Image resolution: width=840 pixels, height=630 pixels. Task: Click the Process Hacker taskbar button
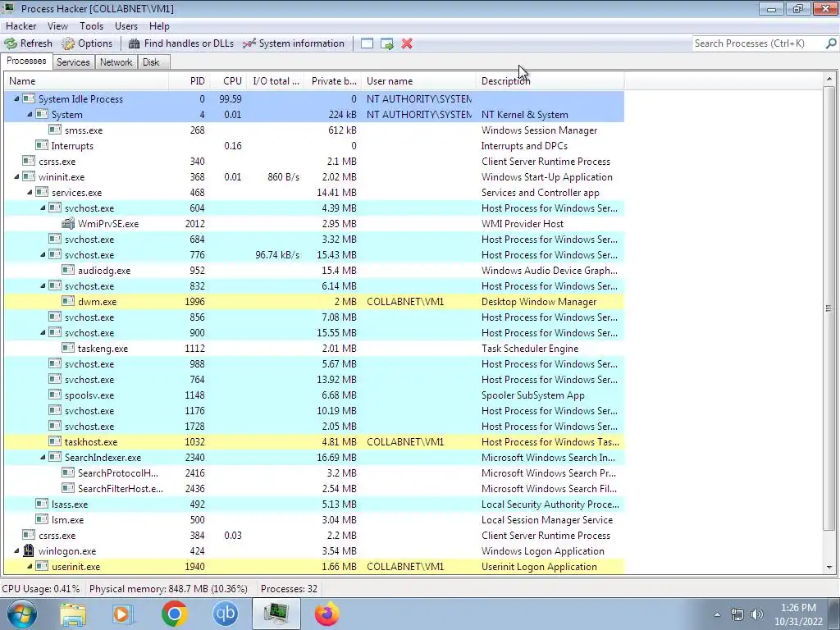(276, 614)
